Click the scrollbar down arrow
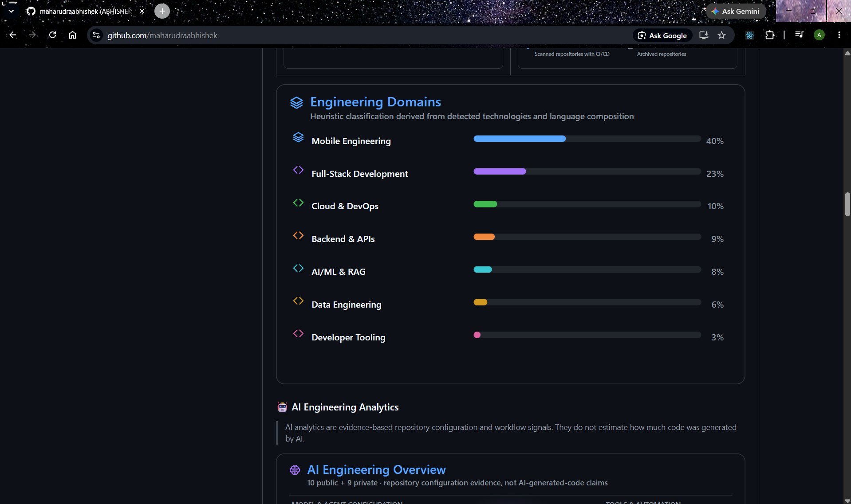Image resolution: width=851 pixels, height=504 pixels. 847,501
